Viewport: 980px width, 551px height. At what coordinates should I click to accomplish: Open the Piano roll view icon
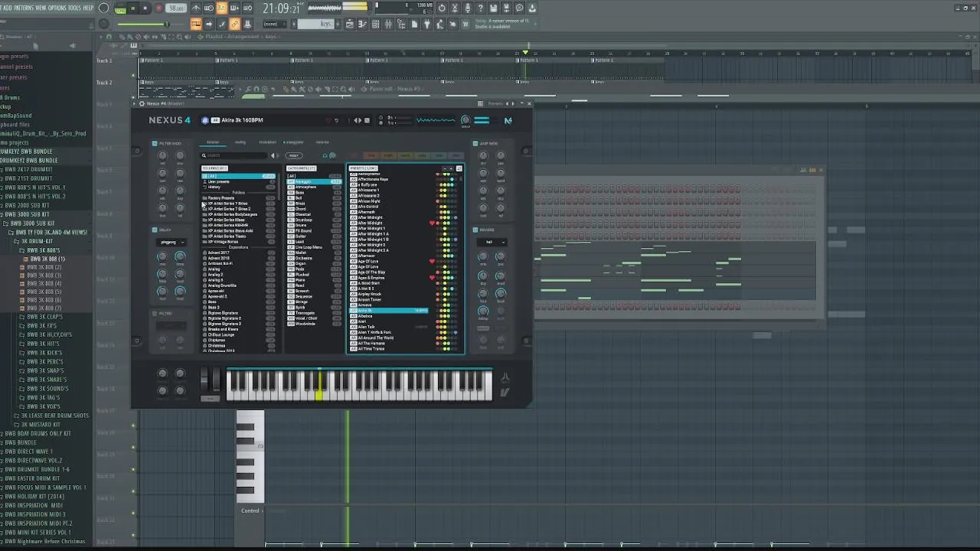tap(363, 24)
